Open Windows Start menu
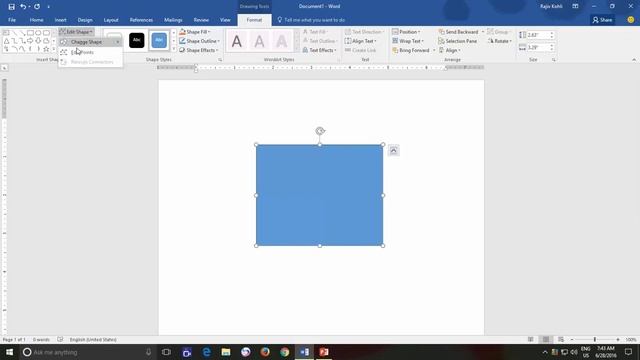This screenshot has width=640, height=360. (x=9, y=352)
